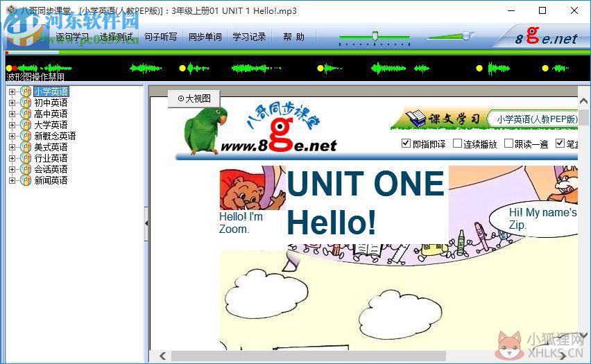591x364 pixels.
Task: Click the 行业英语 folder icon
Action: click(26, 158)
